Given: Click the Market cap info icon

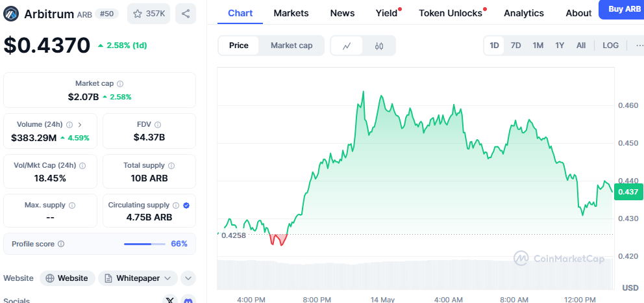Looking at the screenshot, I should click(x=120, y=84).
